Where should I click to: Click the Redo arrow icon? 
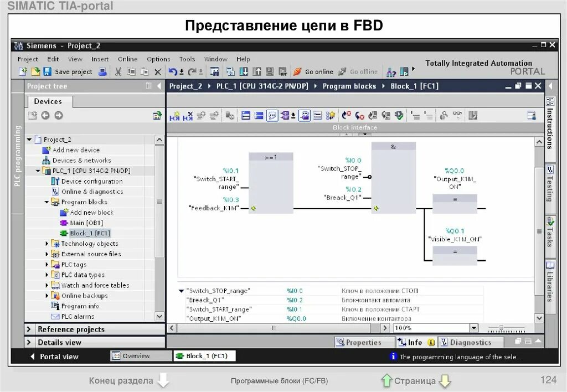192,71
